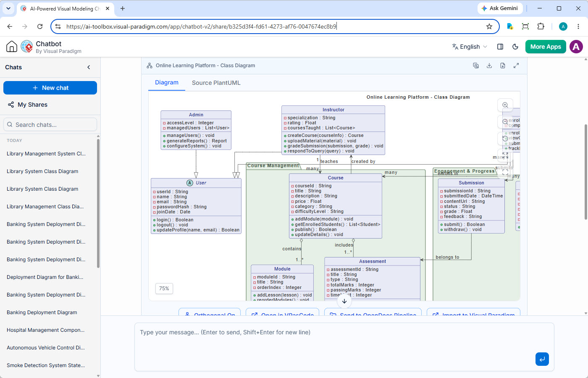Image resolution: width=588 pixels, height=378 pixels.
Task: Send the message with blue button
Action: pos(542,359)
